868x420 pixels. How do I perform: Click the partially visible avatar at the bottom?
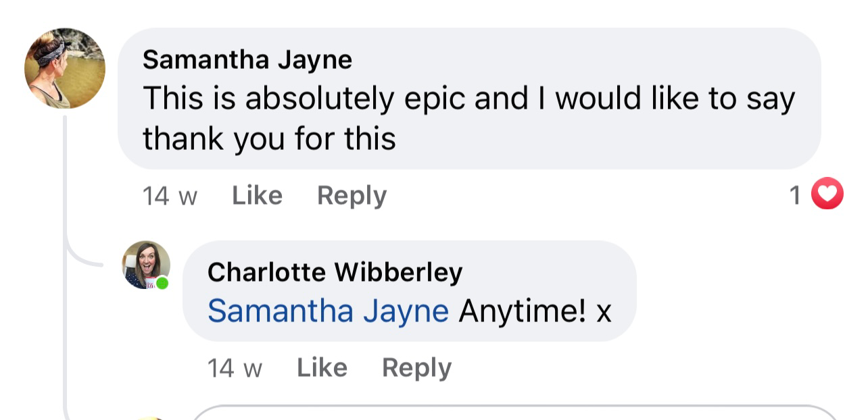tap(149, 417)
